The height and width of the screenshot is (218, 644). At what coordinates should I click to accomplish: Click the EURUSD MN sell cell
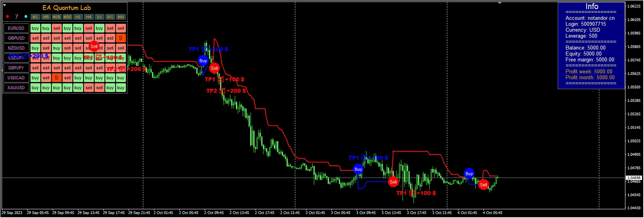pyautogui.click(x=121, y=28)
